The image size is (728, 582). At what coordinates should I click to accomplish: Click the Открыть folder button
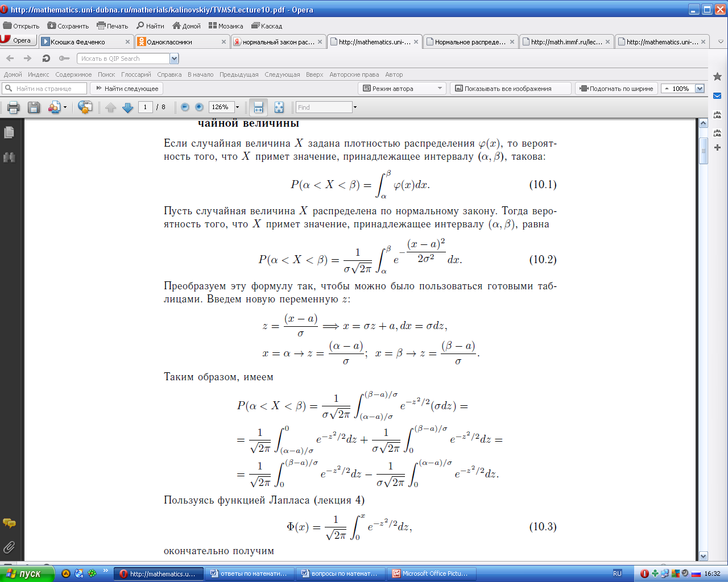(x=21, y=26)
